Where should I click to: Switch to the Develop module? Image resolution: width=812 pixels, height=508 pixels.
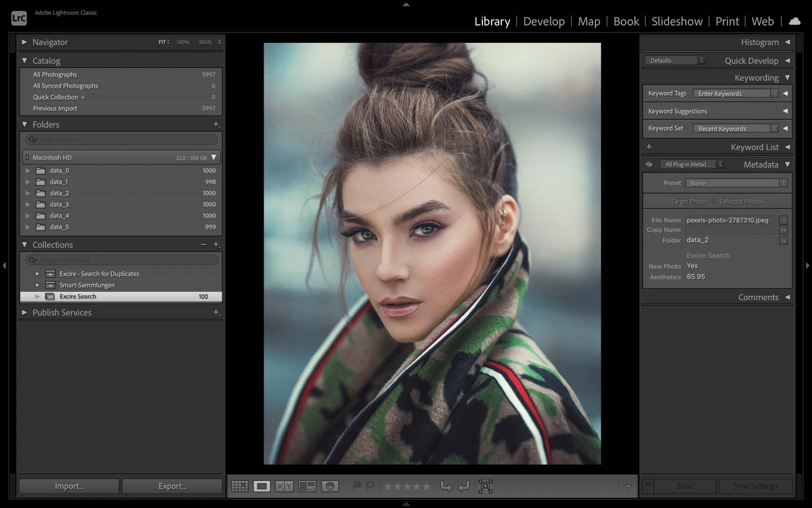[543, 21]
